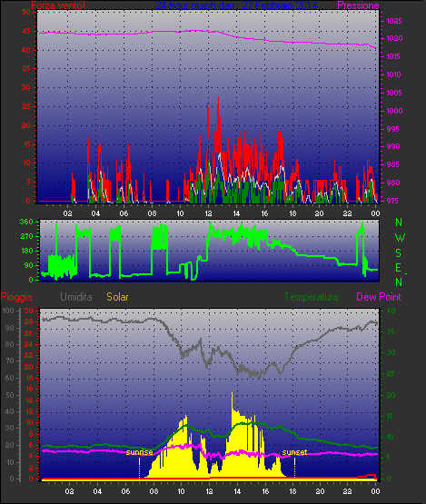Select the 'Dew Point' legend label

pyautogui.click(x=379, y=297)
